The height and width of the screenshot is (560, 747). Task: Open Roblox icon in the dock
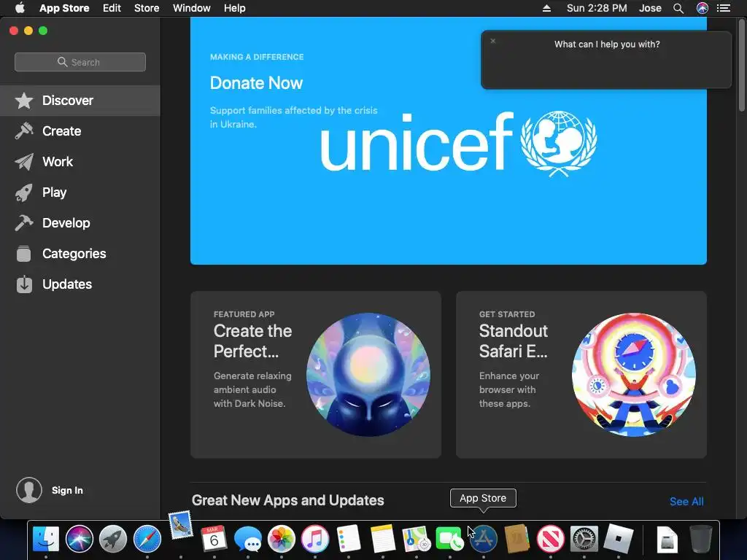tap(618, 539)
